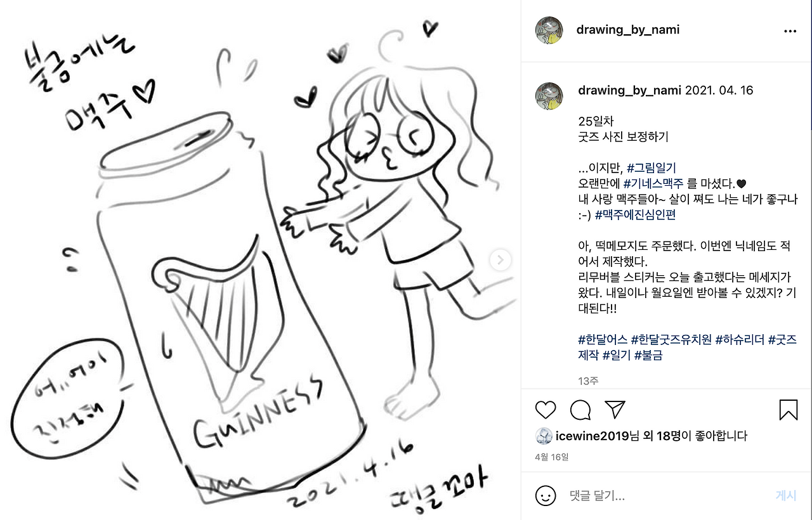Like the post with the heart icon

(546, 410)
